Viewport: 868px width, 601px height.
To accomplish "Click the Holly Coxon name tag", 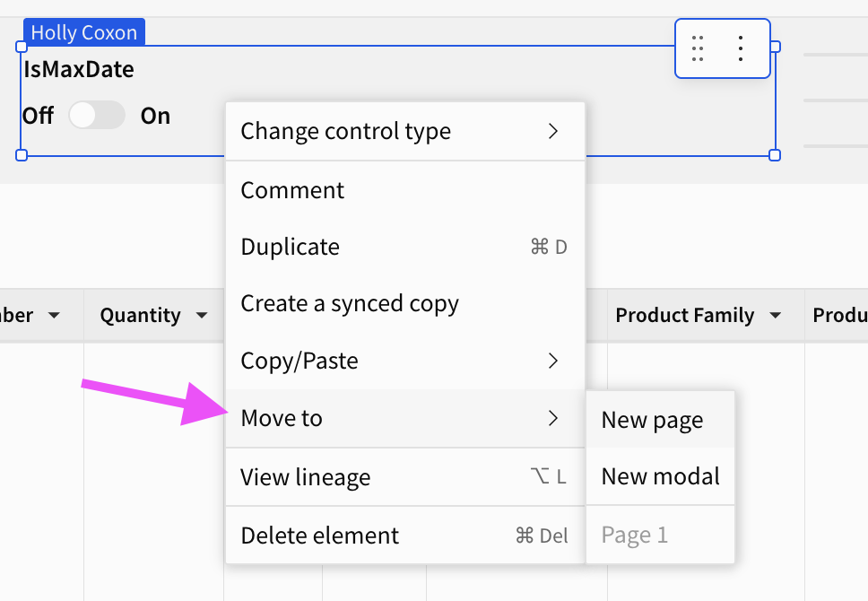I will [83, 30].
